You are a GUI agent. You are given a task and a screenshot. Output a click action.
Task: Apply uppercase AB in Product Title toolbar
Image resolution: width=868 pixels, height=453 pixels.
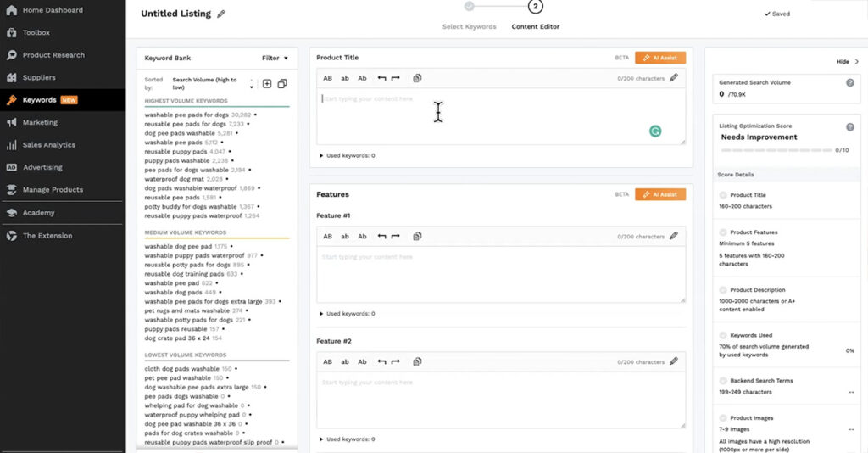[x=328, y=78]
